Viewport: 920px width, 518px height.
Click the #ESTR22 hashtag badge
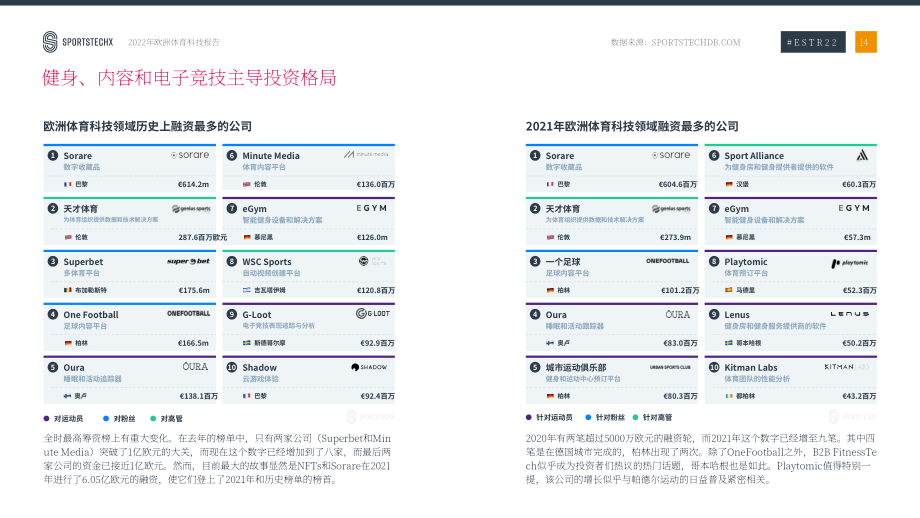813,42
